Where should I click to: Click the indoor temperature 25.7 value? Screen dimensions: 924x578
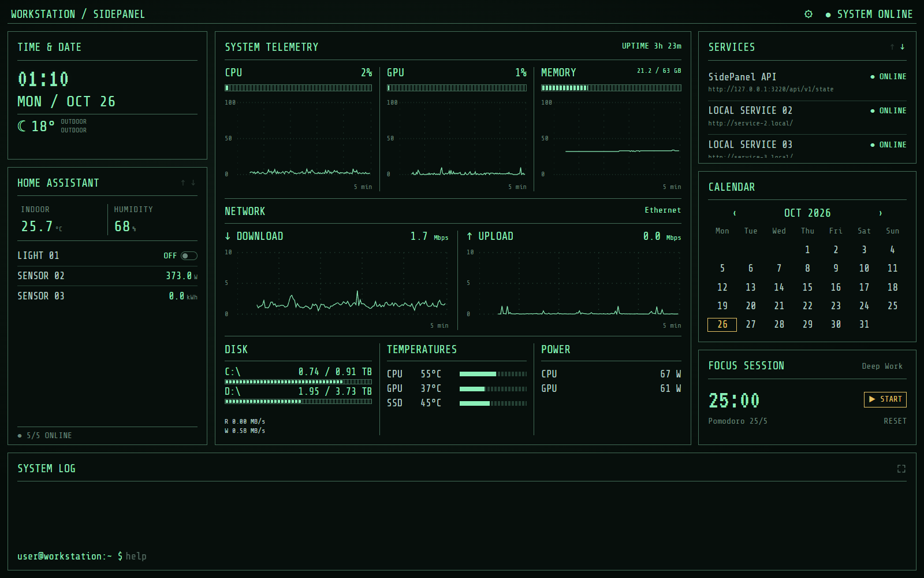pos(37,227)
